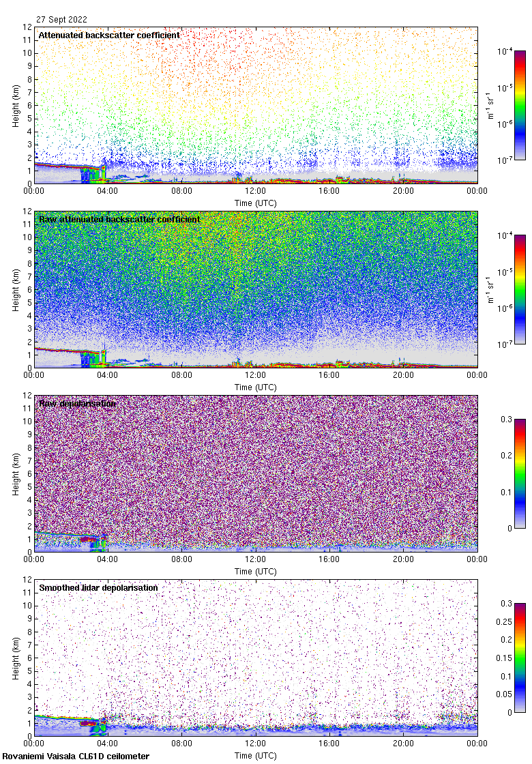This screenshot has width=532, height=764.
Task: Click the 04:00 tick label on first plot
Action: click(x=107, y=191)
